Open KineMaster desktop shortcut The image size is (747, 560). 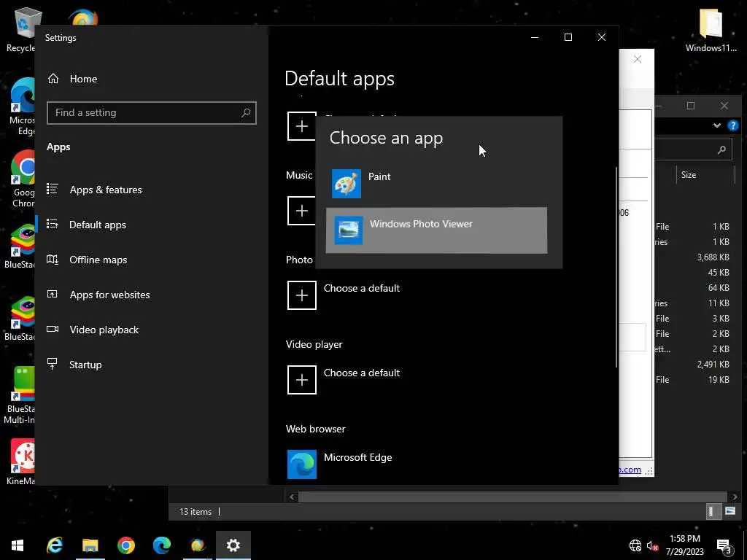click(x=21, y=462)
